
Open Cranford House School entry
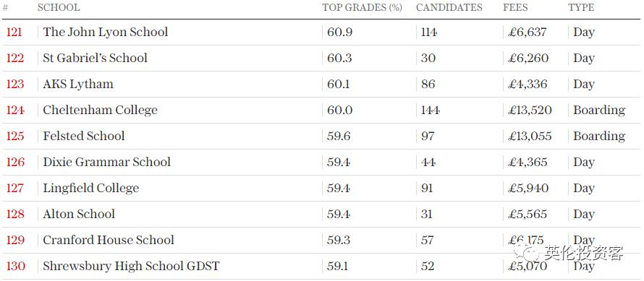coord(109,240)
